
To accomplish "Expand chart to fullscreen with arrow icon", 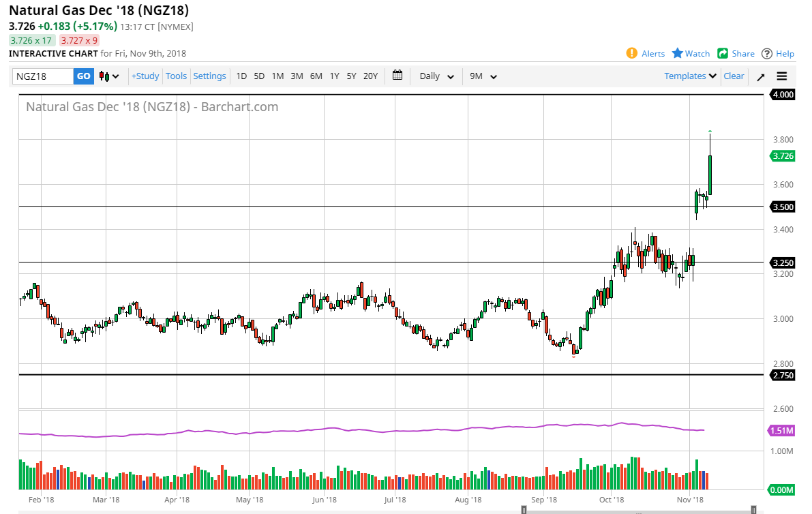I will pyautogui.click(x=760, y=76).
